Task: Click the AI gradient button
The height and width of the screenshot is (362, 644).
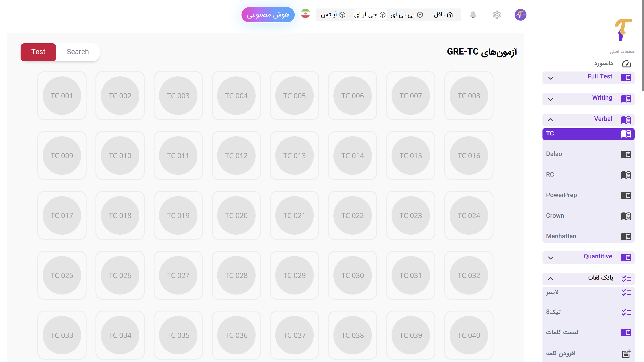Action: pos(268,15)
